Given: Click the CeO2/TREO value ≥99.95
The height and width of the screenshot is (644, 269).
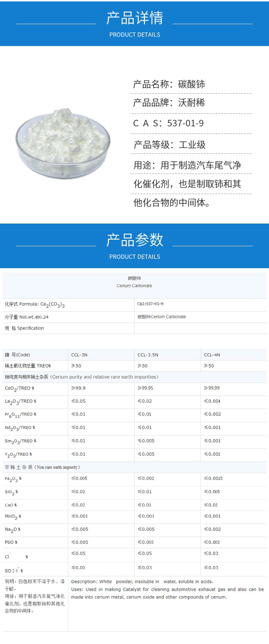Looking at the screenshot, I should [x=145, y=388].
